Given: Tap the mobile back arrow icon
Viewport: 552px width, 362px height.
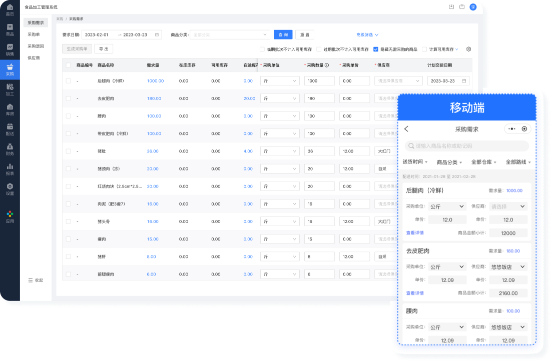Looking at the screenshot, I should point(406,129).
